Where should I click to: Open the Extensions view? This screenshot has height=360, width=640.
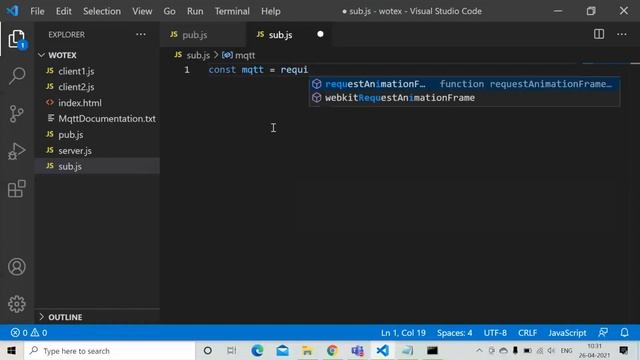(x=17, y=189)
